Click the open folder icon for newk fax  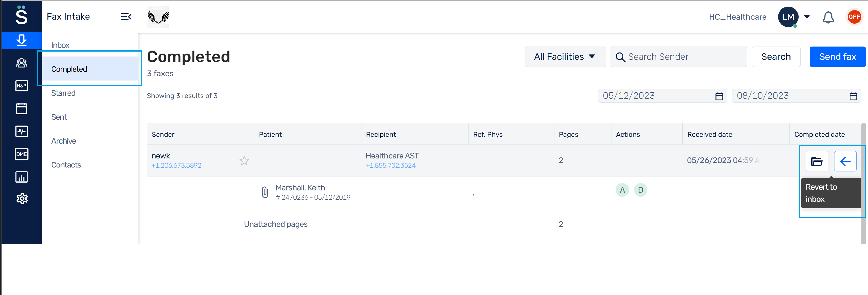[816, 161]
